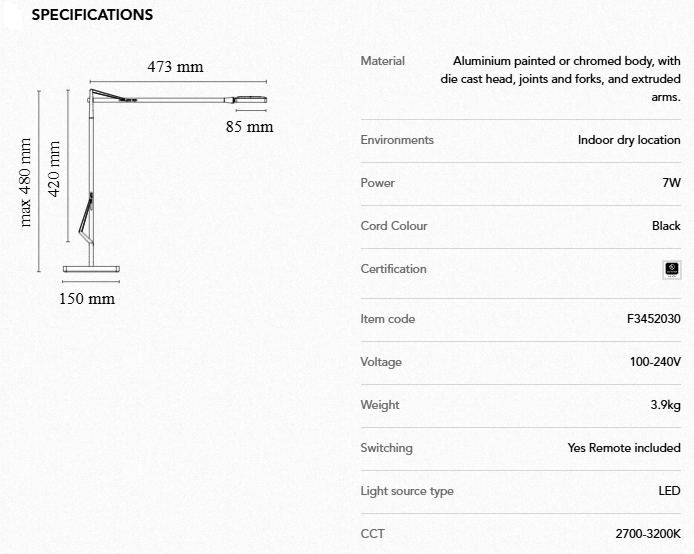694x554 pixels.
Task: Click the Switching value Yes Remote included
Action: click(624, 448)
